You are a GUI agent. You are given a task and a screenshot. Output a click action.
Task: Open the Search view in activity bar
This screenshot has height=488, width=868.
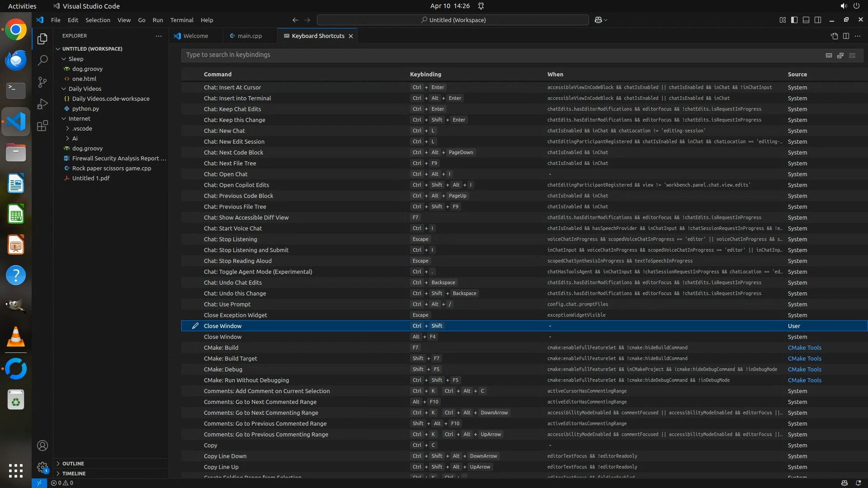[x=42, y=60]
